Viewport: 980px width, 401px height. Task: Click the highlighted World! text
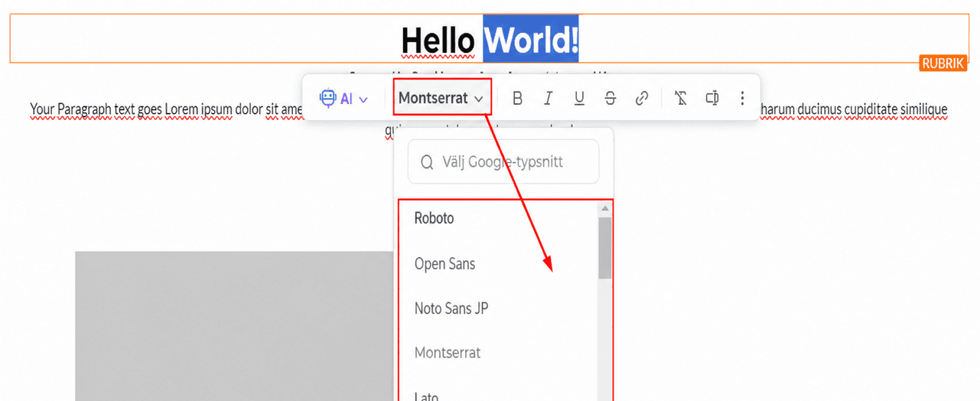pyautogui.click(x=531, y=39)
